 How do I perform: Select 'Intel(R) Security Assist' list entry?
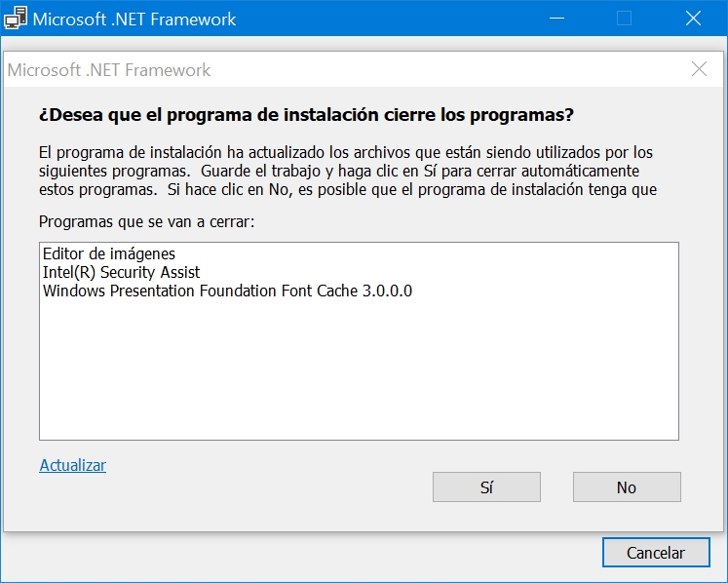pos(121,272)
